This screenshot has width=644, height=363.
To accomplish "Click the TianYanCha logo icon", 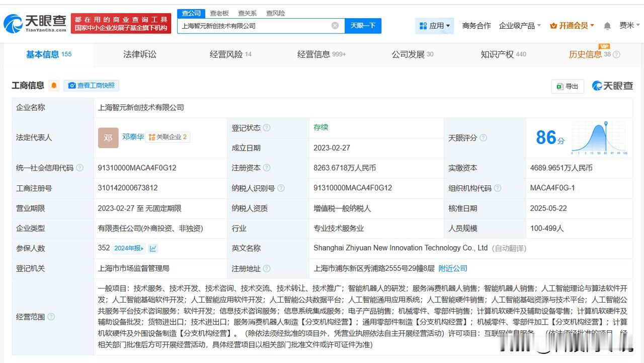I will (14, 23).
